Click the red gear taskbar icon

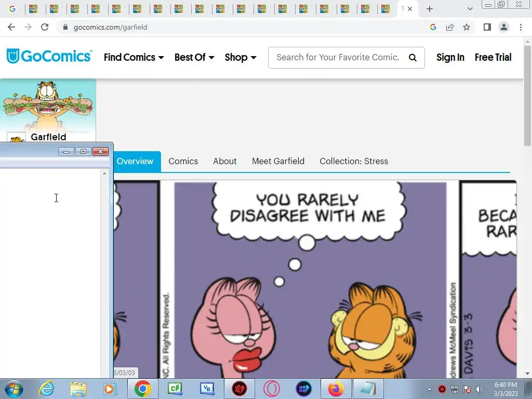240,389
